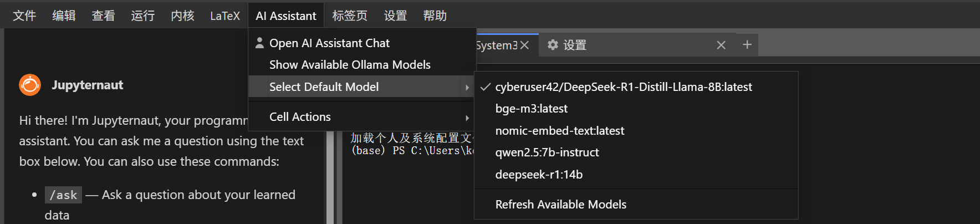Image resolution: width=980 pixels, height=224 pixels.
Task: Open the 文件 menu
Action: click(24, 16)
